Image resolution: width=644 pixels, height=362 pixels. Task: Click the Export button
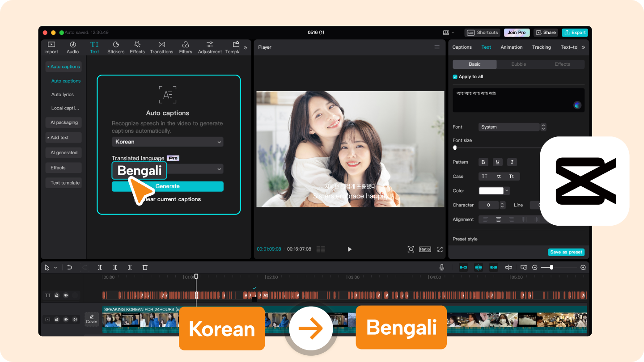click(x=575, y=33)
